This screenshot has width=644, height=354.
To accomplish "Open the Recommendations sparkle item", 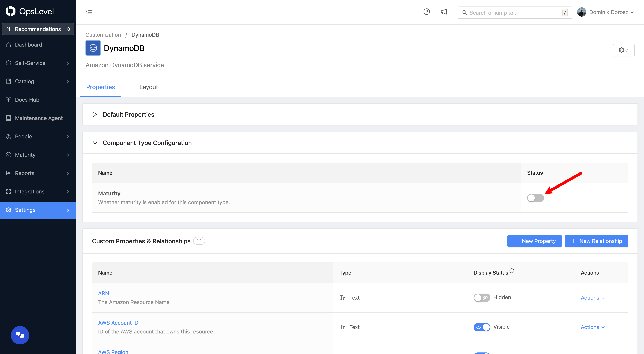I will (x=38, y=29).
